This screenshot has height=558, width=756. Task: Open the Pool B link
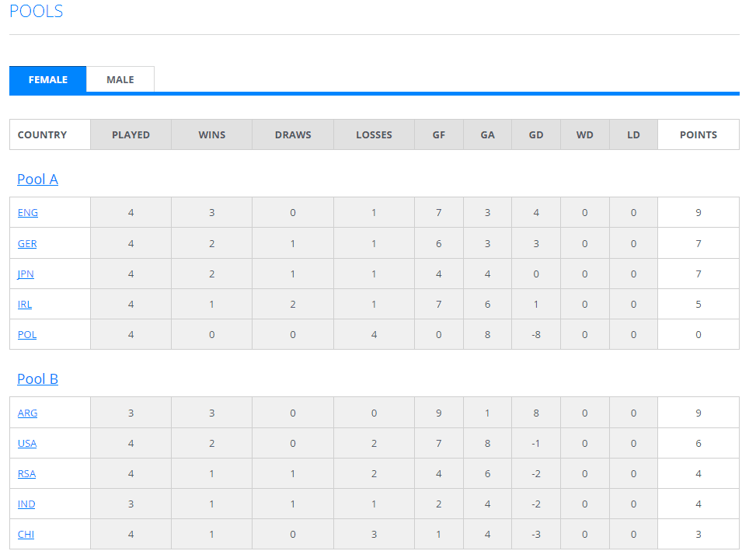37,379
